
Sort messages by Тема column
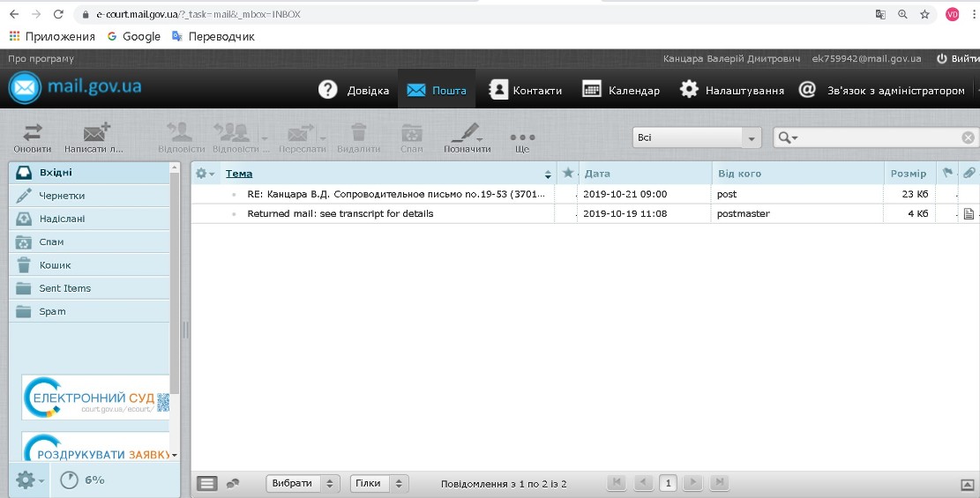coord(239,174)
